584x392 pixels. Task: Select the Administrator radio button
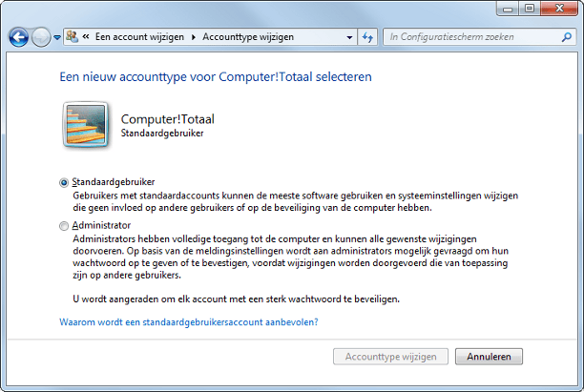click(x=64, y=226)
